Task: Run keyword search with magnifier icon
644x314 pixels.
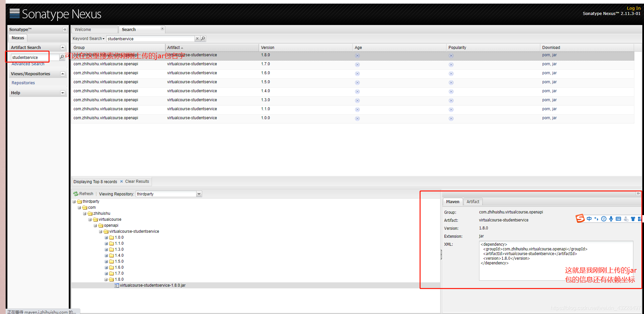Action: (x=203, y=39)
